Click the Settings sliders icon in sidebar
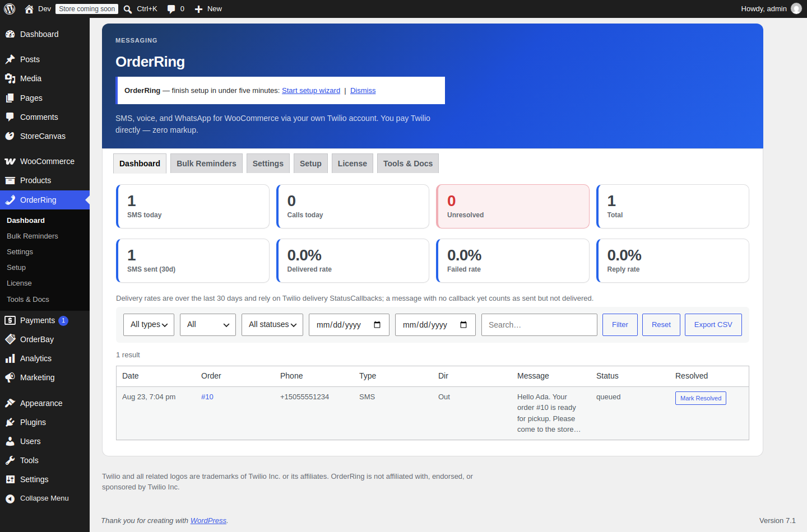807x532 pixels. 10,479
